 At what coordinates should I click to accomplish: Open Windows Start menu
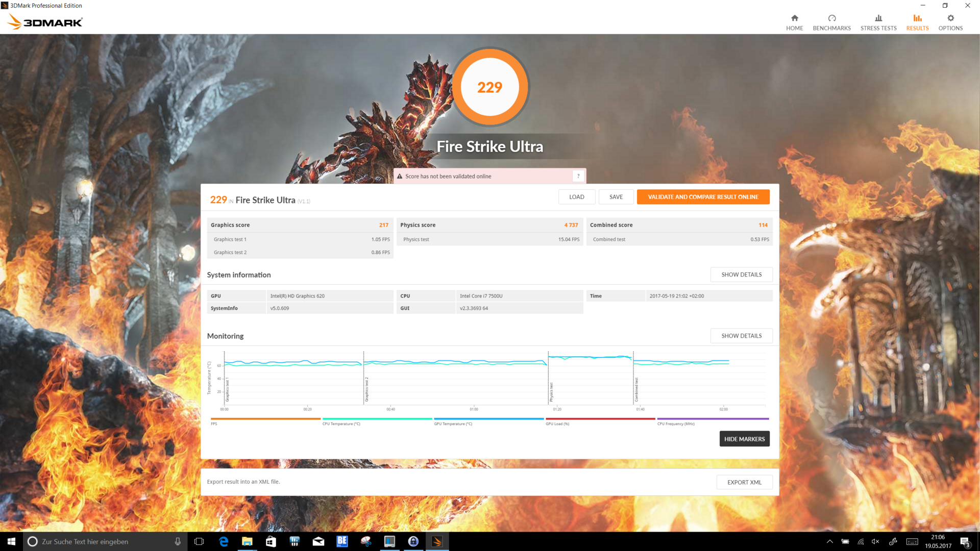[11, 541]
